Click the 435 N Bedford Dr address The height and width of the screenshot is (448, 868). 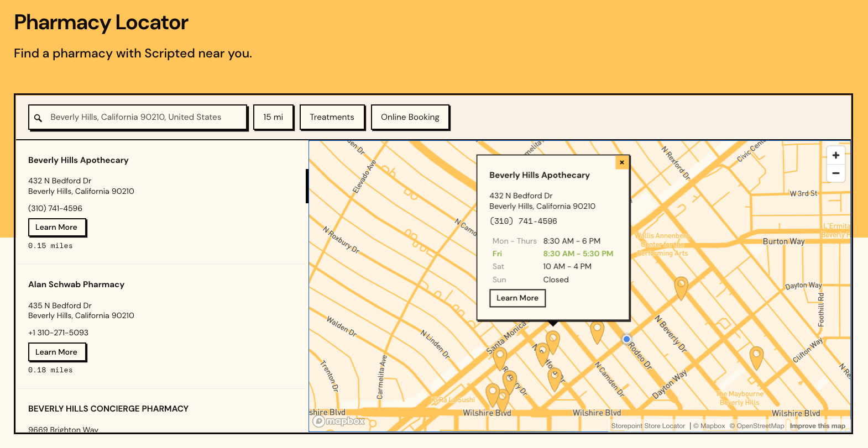pos(60,305)
